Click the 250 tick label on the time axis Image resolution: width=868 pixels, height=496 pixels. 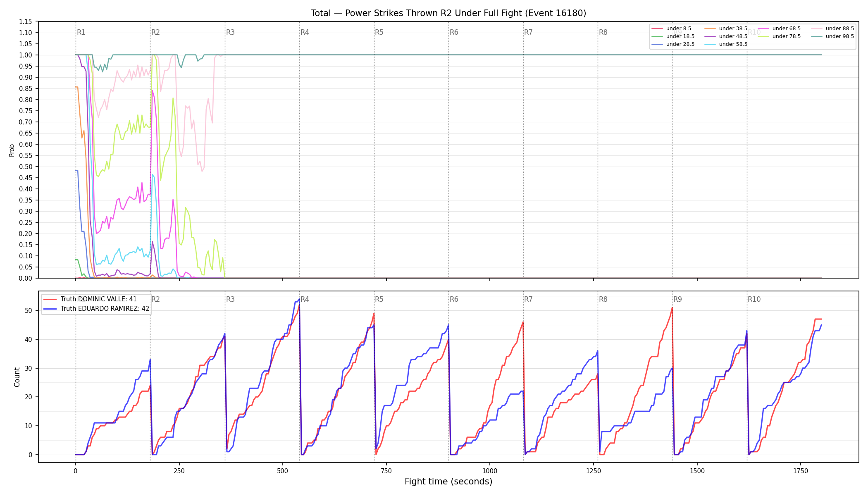179,471
